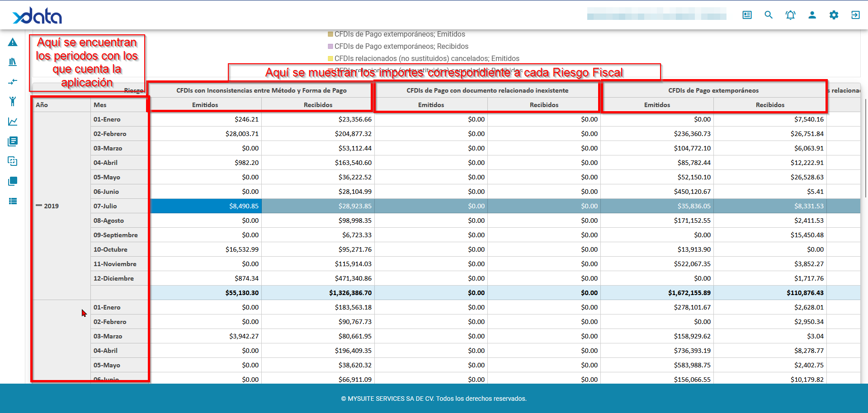The image size is (868, 413).
Task: Open the warning triangle alerts section in sidebar
Action: [x=13, y=42]
